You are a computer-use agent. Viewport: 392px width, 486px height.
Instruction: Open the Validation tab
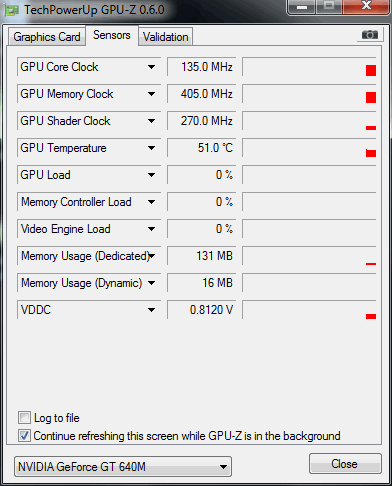pos(166,37)
